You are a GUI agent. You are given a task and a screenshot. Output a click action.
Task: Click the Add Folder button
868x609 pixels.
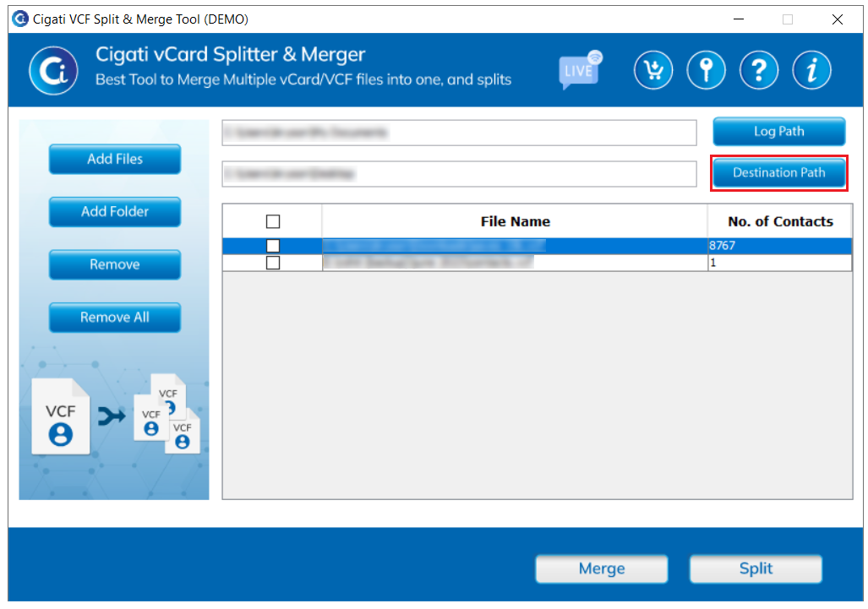pyautogui.click(x=115, y=212)
